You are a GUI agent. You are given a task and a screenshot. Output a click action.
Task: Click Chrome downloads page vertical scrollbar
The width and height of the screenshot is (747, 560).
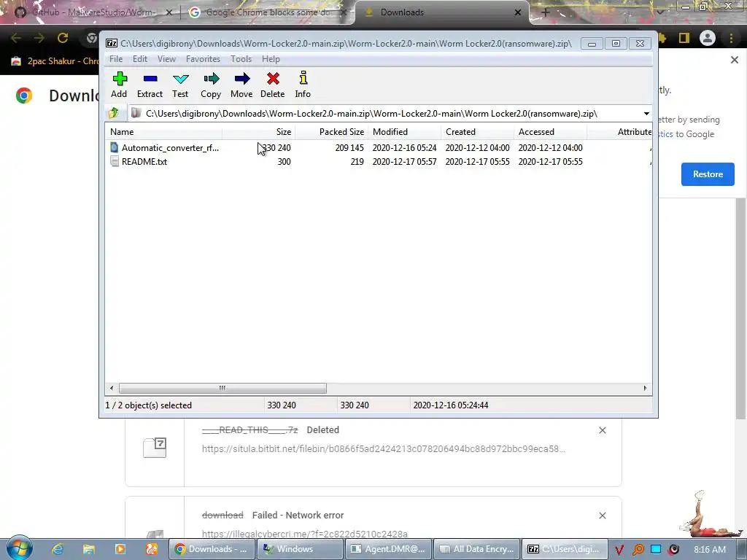[740, 308]
